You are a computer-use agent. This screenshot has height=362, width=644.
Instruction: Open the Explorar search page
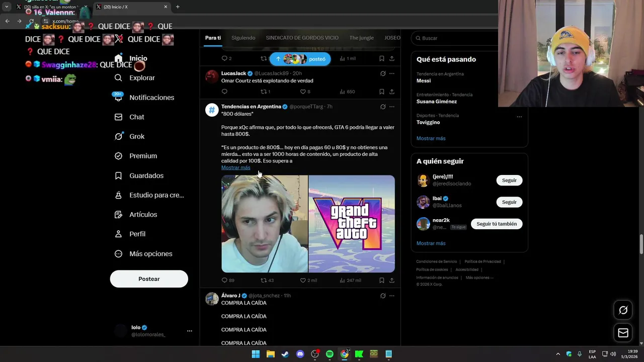[x=134, y=78]
